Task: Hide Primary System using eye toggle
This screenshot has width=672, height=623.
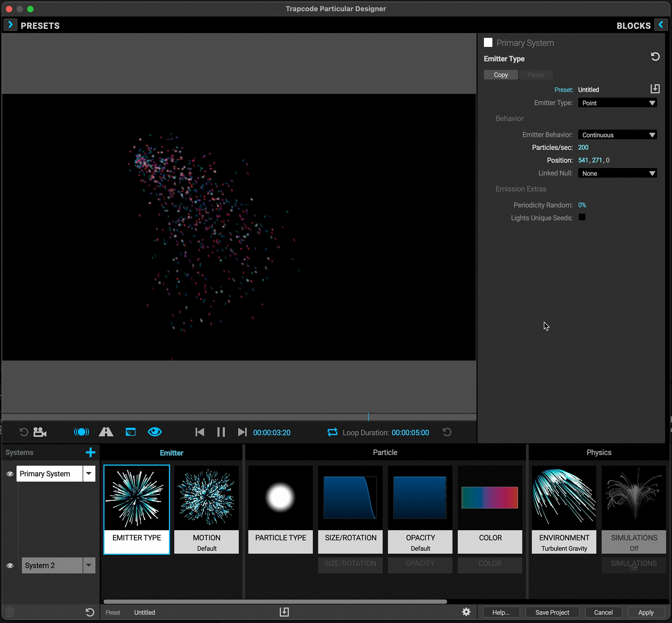Action: tap(10, 474)
